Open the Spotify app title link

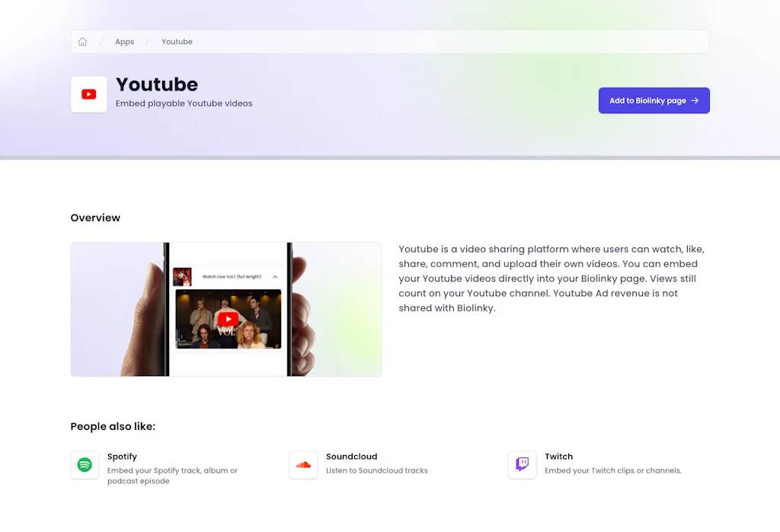coord(122,457)
